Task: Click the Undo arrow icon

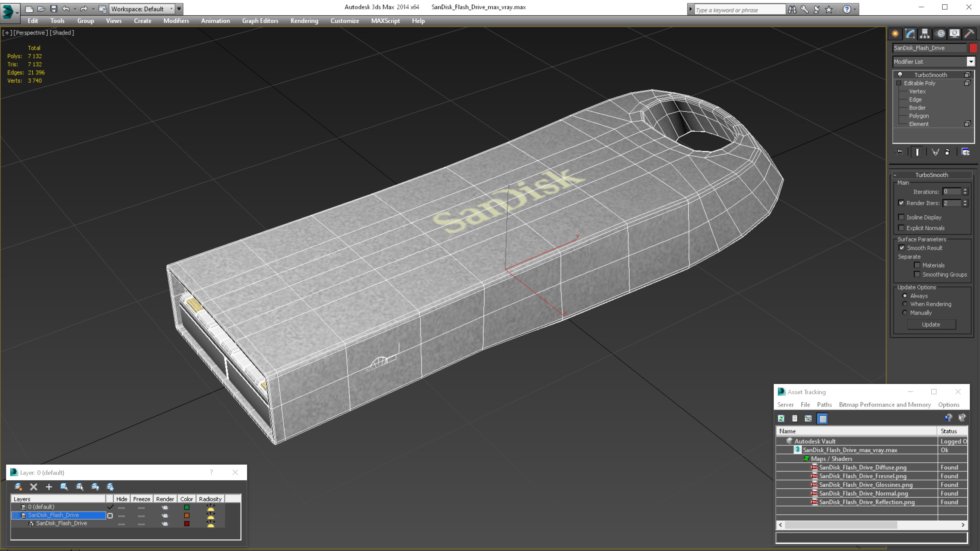Action: tap(66, 9)
